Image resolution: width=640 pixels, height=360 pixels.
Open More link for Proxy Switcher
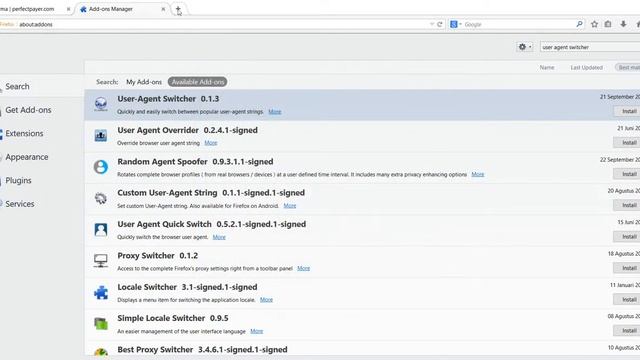[x=303, y=269]
